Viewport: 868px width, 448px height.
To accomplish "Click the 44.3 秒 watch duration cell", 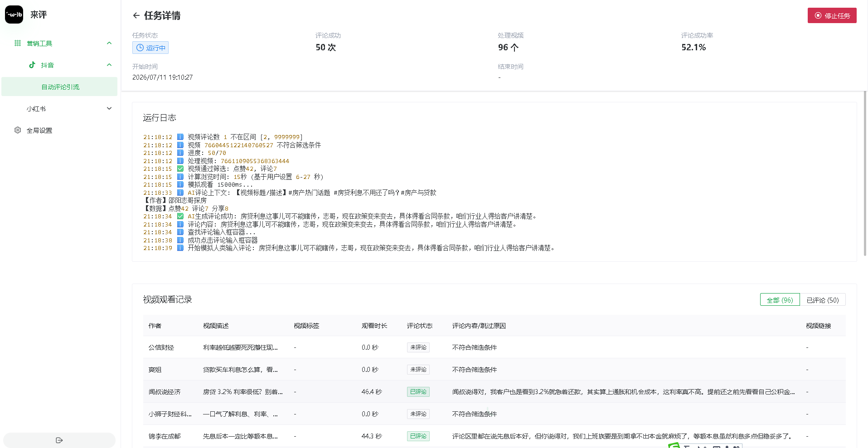I will pyautogui.click(x=372, y=436).
